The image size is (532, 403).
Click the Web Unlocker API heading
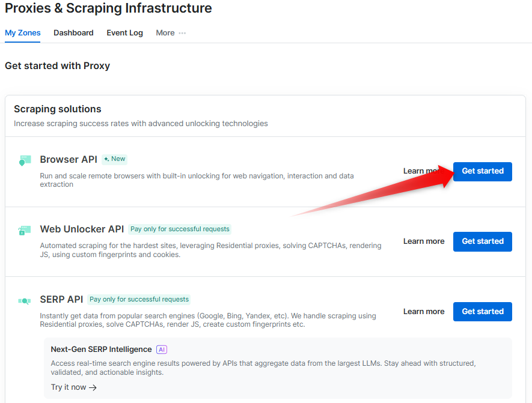[x=82, y=229]
